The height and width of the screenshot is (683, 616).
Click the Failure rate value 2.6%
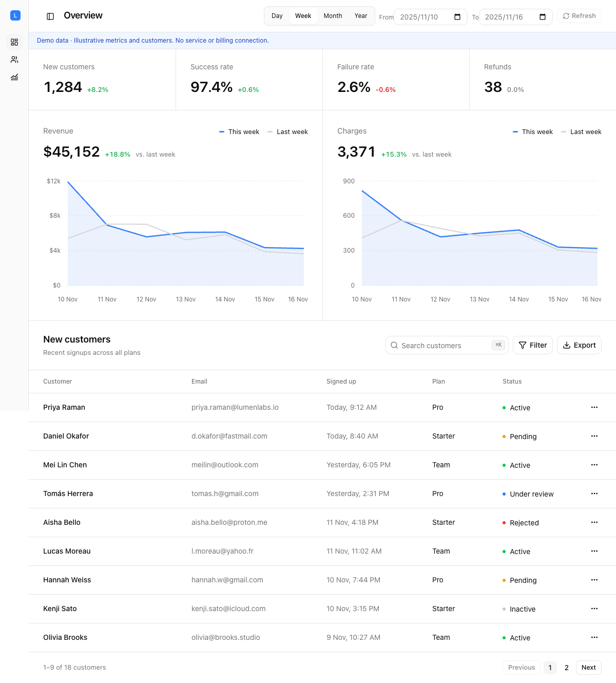pyautogui.click(x=354, y=87)
